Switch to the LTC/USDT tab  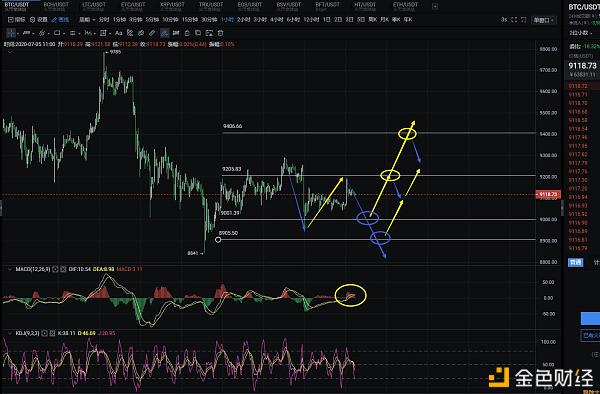pyautogui.click(x=94, y=5)
